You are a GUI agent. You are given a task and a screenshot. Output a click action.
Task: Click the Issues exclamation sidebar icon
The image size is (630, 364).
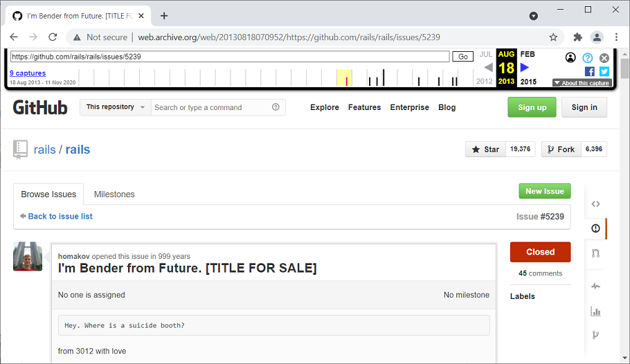point(595,228)
